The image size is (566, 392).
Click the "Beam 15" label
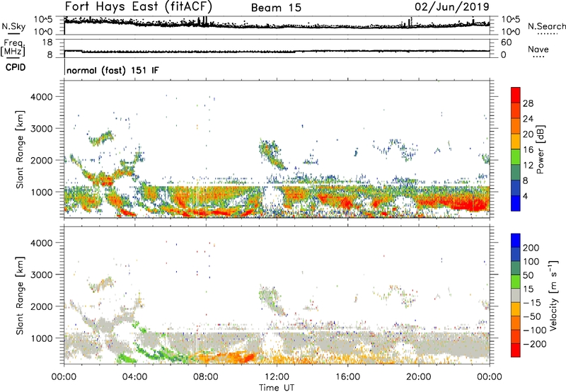[x=276, y=8]
